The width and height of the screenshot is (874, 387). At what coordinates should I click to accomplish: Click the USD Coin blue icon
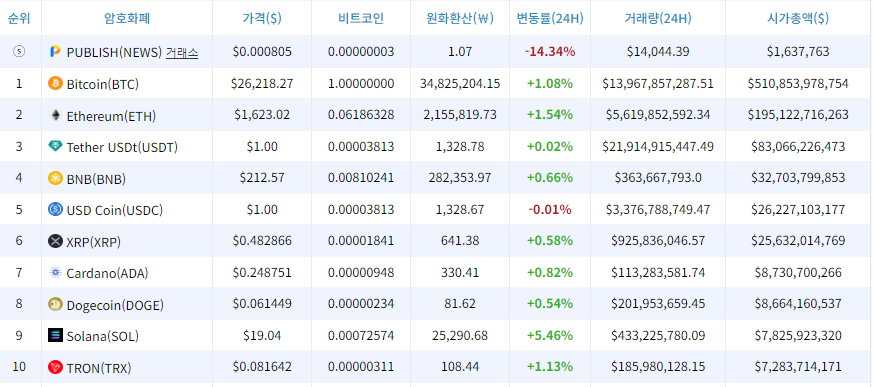pyautogui.click(x=55, y=210)
